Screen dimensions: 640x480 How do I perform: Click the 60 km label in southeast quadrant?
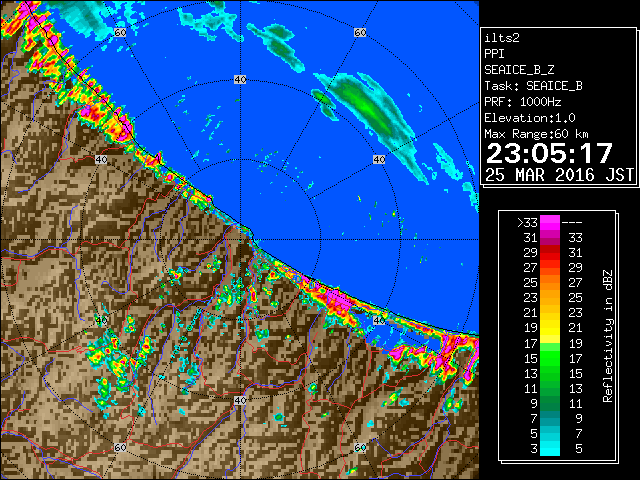pyautogui.click(x=360, y=448)
